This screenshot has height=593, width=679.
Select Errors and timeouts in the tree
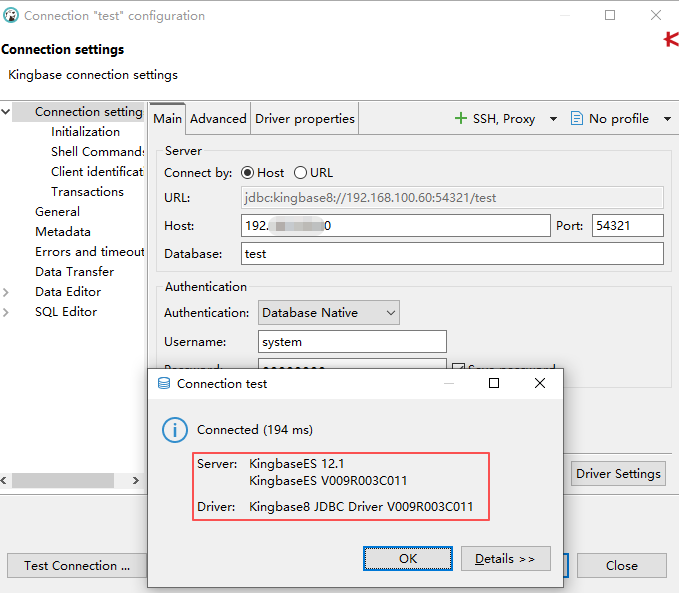90,252
